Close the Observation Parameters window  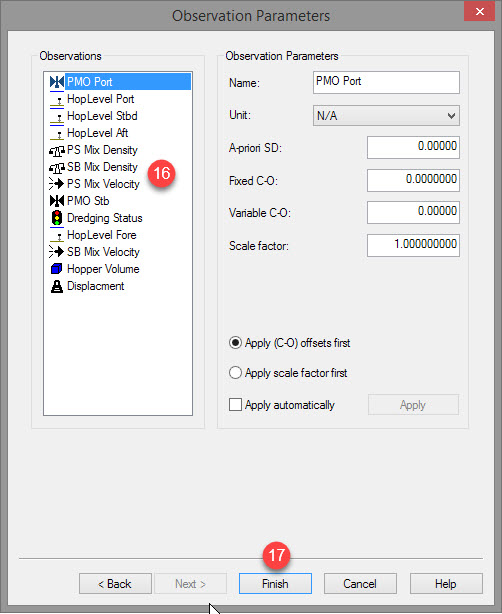[x=479, y=11]
